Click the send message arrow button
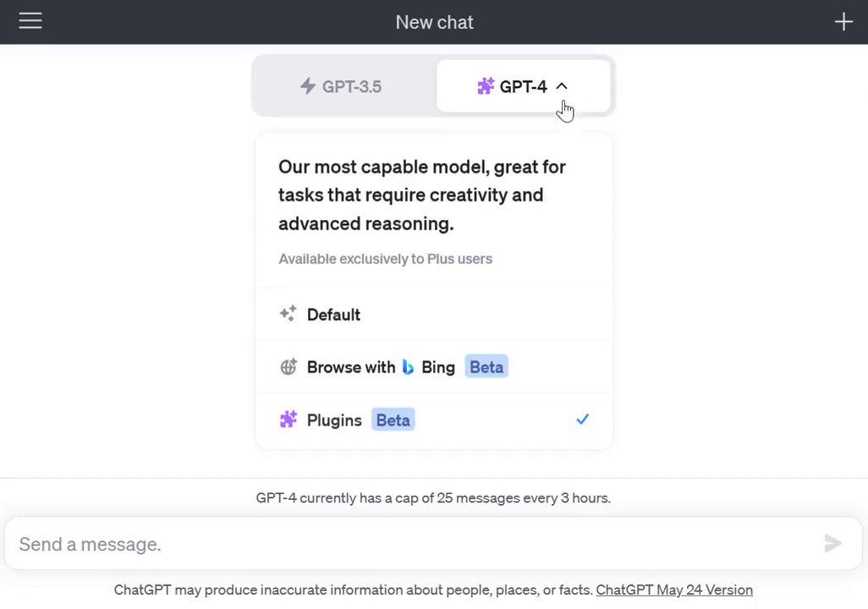This screenshot has width=868, height=609. point(833,543)
